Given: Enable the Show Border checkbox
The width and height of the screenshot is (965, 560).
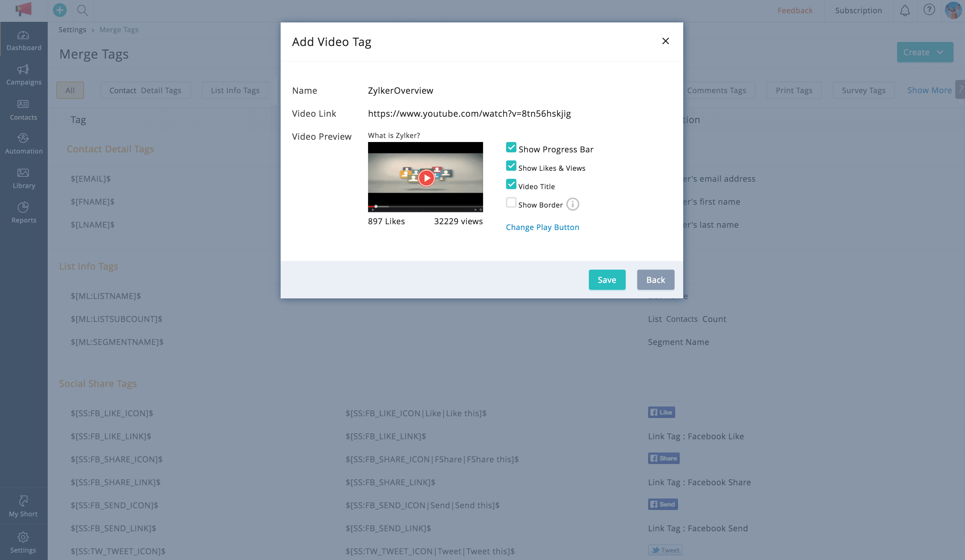Looking at the screenshot, I should coord(511,202).
